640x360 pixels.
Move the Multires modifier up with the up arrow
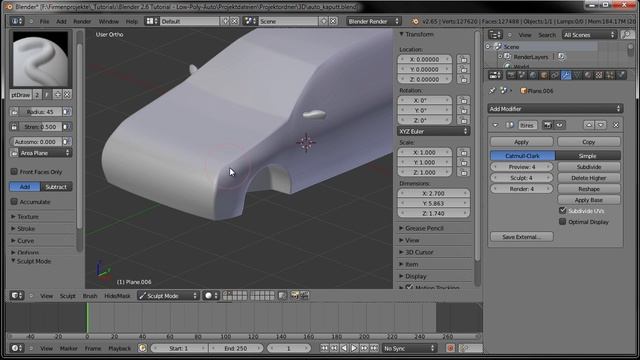click(x=589, y=125)
